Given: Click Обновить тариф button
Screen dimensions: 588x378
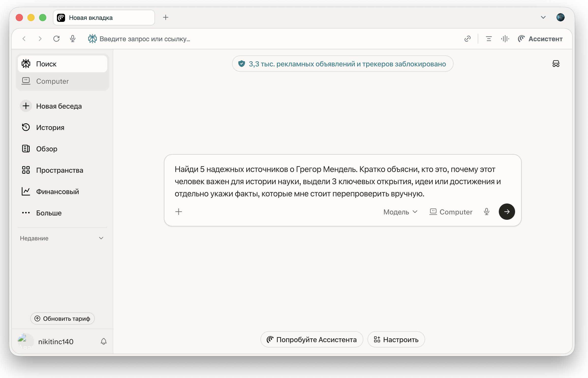Looking at the screenshot, I should click(x=63, y=318).
